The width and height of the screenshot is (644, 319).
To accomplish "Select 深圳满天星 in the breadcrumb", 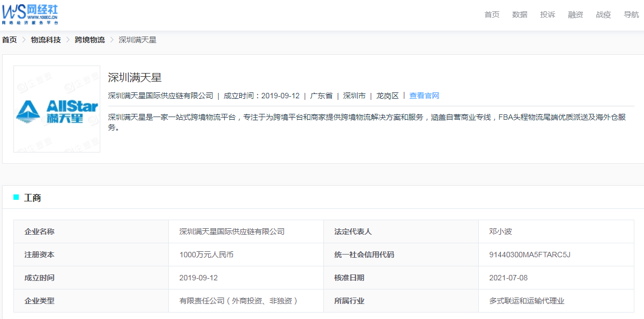I will 137,40.
